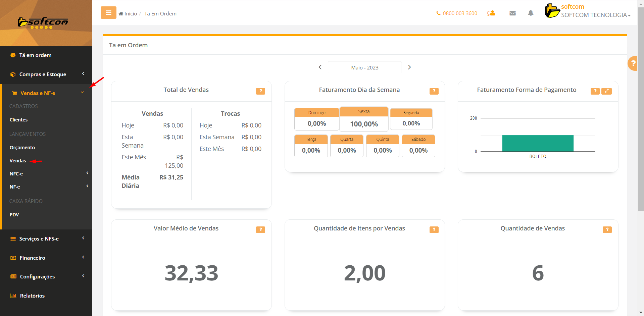Go to next month arrow

coord(409,67)
